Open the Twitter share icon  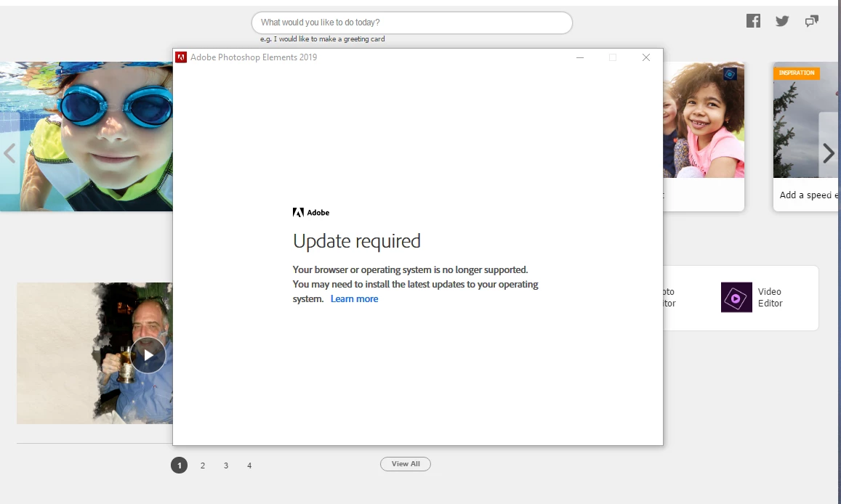[782, 21]
